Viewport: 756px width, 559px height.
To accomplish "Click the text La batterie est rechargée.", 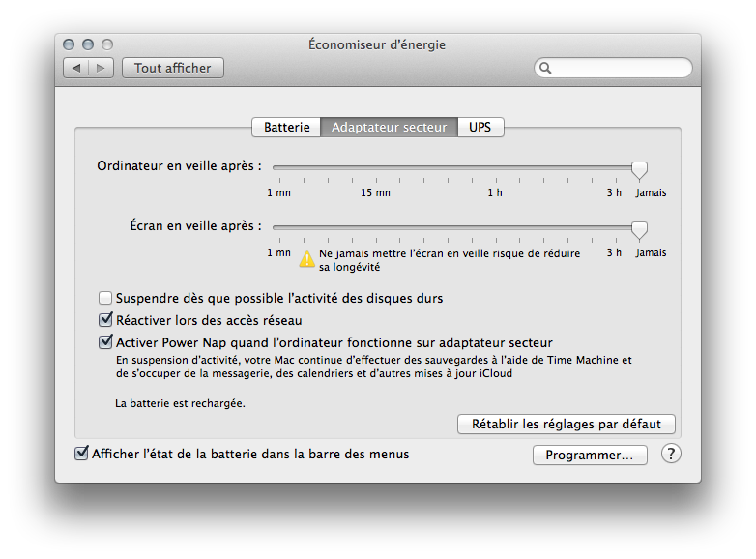I will click(x=180, y=403).
